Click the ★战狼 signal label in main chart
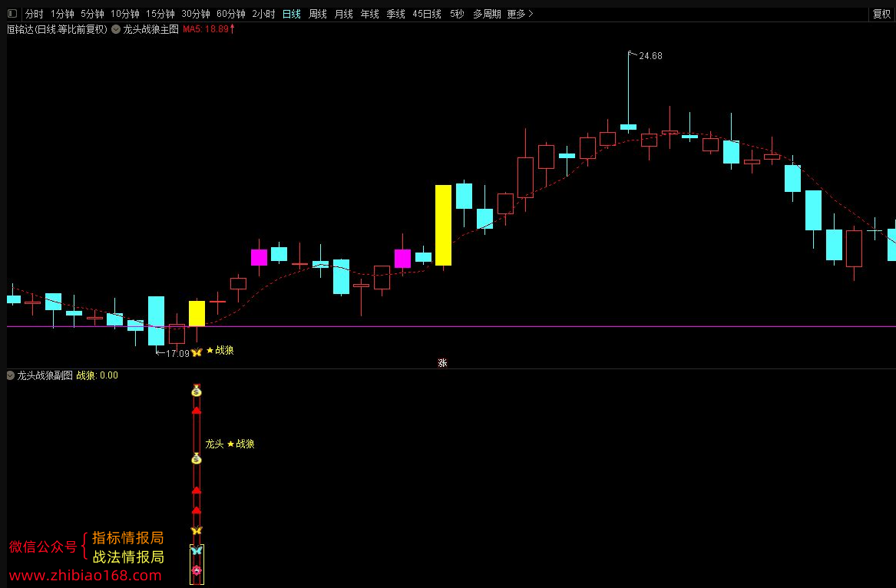Screen dimensions: 896x588 (x=220, y=350)
